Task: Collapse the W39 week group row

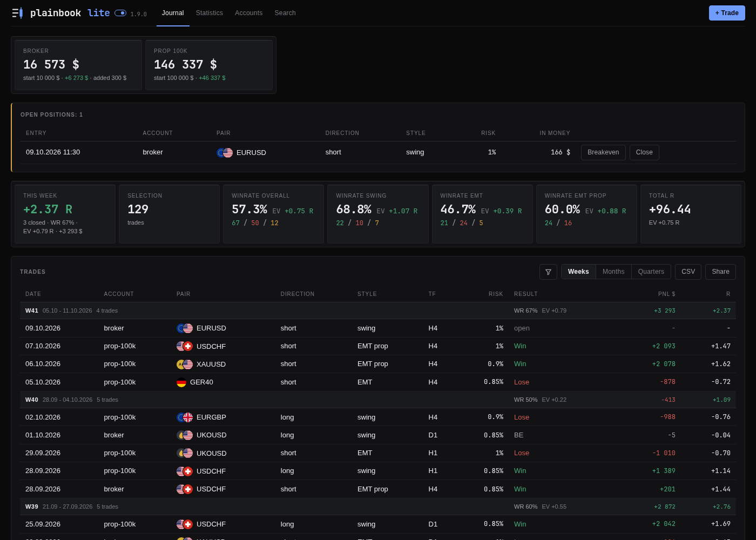Action: click(x=378, y=507)
